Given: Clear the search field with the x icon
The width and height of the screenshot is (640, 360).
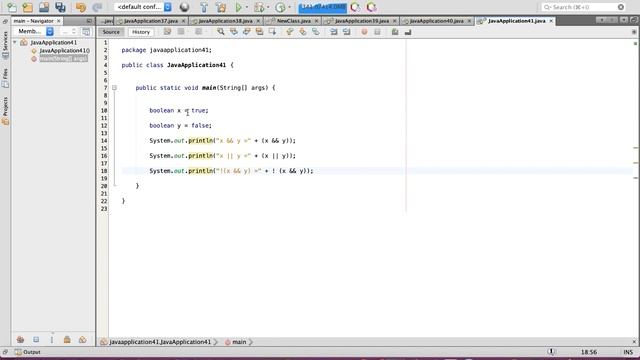Looking at the screenshot, I should click(x=621, y=7).
